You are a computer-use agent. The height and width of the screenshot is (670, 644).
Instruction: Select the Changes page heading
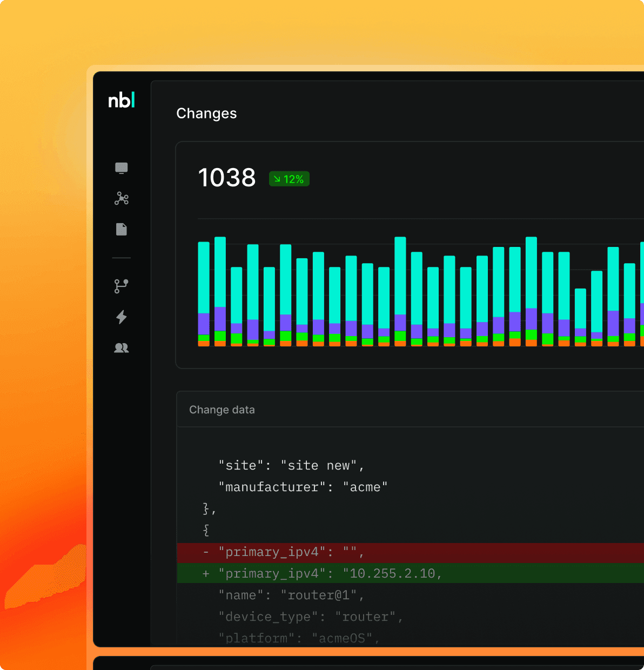206,113
